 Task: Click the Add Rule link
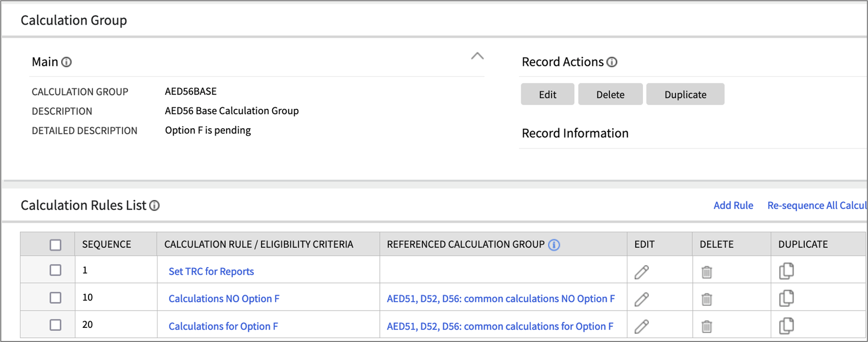click(733, 206)
